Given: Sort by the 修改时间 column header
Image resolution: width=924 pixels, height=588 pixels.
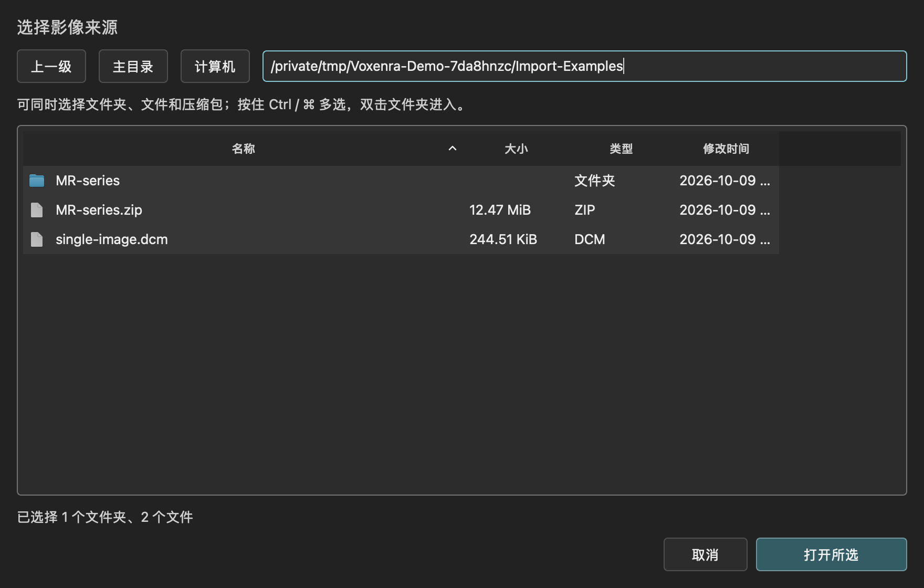Looking at the screenshot, I should tap(726, 149).
